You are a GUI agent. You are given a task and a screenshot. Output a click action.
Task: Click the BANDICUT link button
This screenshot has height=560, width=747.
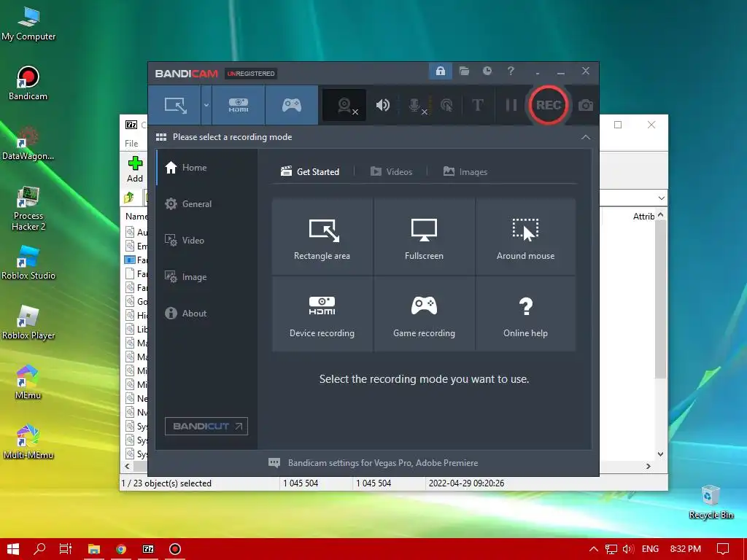tap(206, 426)
